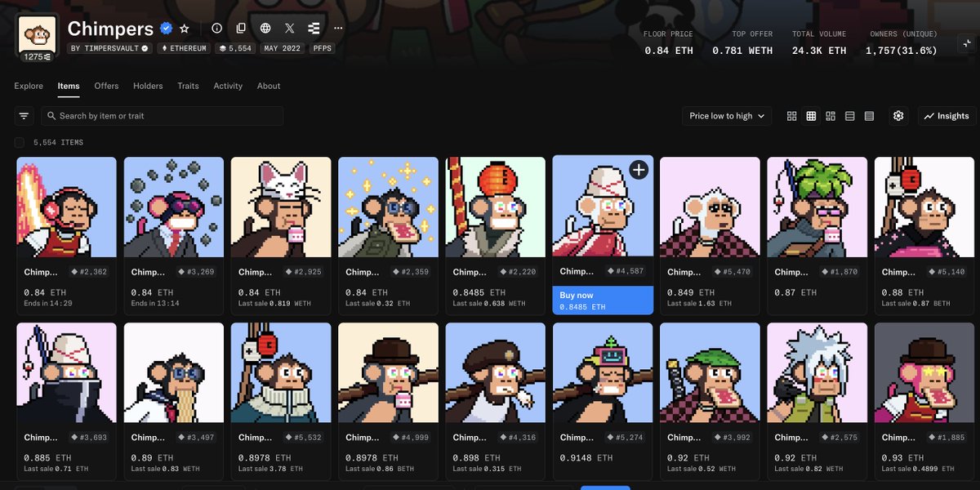Open the Price low to high sort dropdown

727,116
